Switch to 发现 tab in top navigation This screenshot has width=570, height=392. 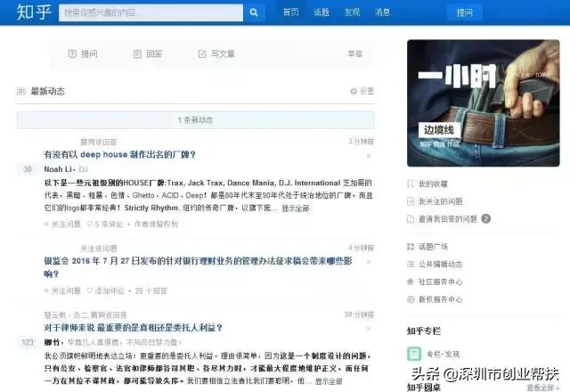[352, 12]
